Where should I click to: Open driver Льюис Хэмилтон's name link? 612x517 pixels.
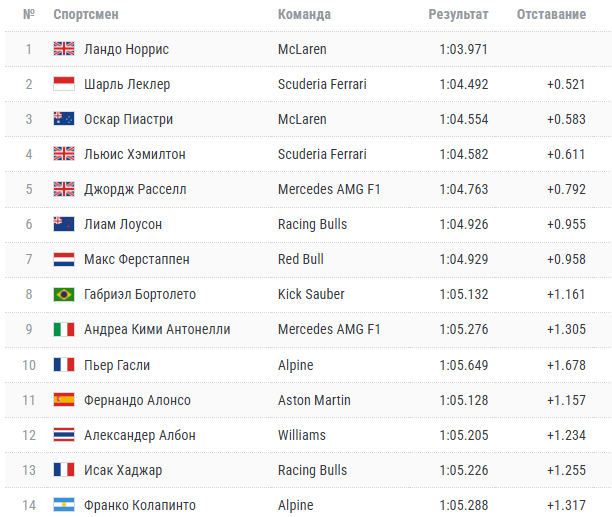[x=135, y=154]
